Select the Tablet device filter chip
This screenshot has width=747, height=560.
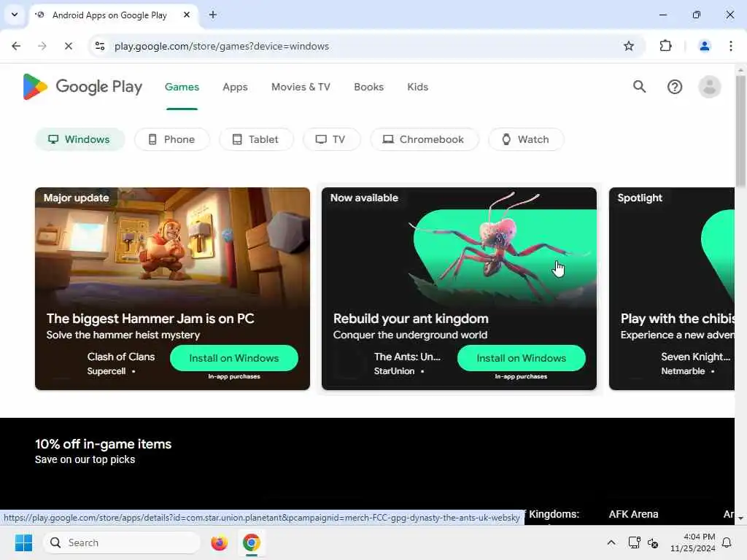[x=256, y=139]
